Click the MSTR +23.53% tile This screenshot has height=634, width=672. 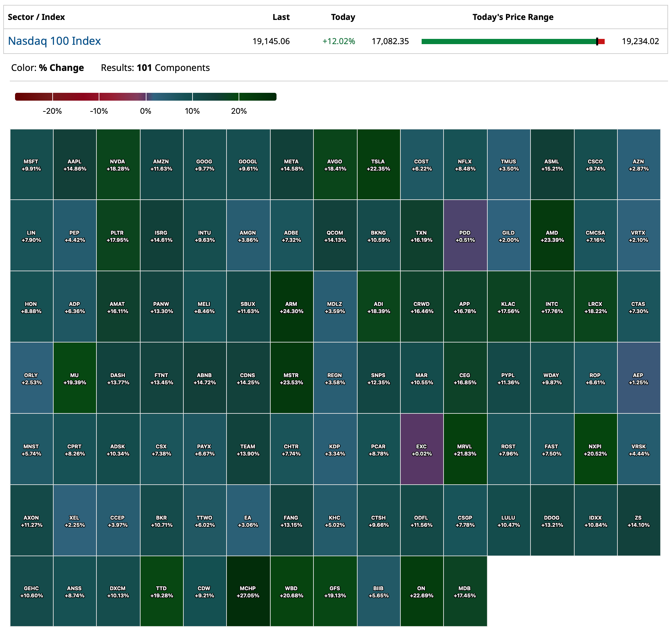pyautogui.click(x=291, y=378)
